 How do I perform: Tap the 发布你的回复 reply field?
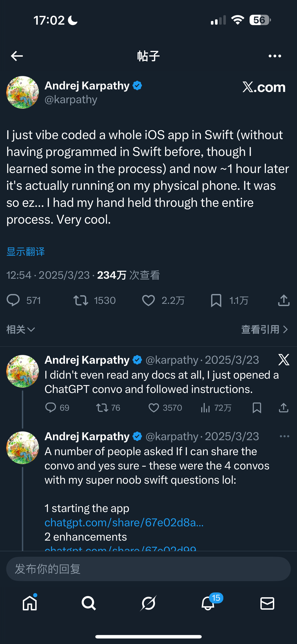pyautogui.click(x=148, y=569)
